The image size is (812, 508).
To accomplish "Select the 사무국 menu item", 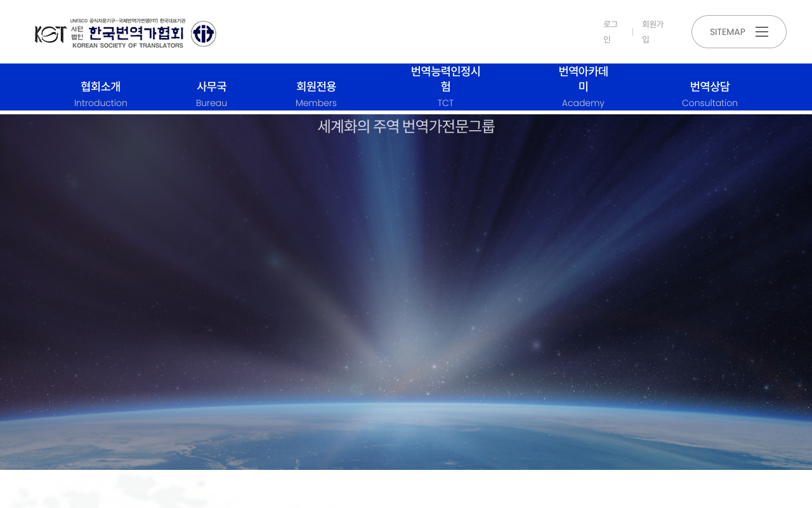I will pos(211,86).
